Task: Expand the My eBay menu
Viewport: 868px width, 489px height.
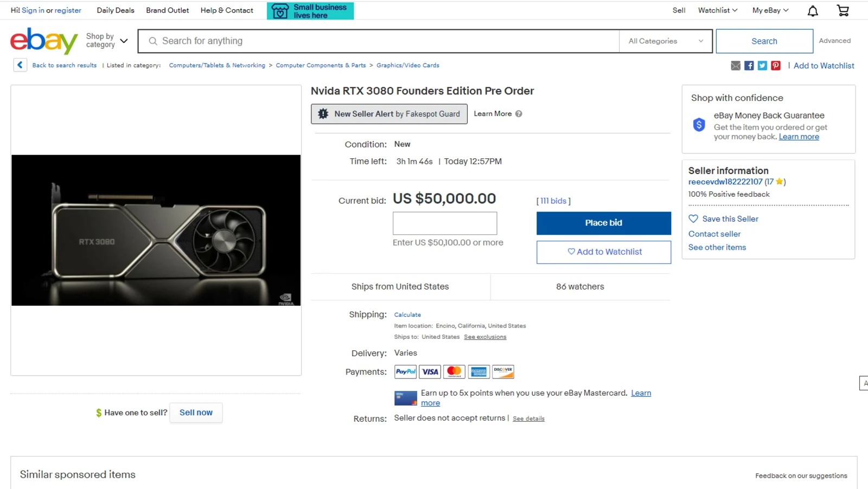Action: [770, 10]
